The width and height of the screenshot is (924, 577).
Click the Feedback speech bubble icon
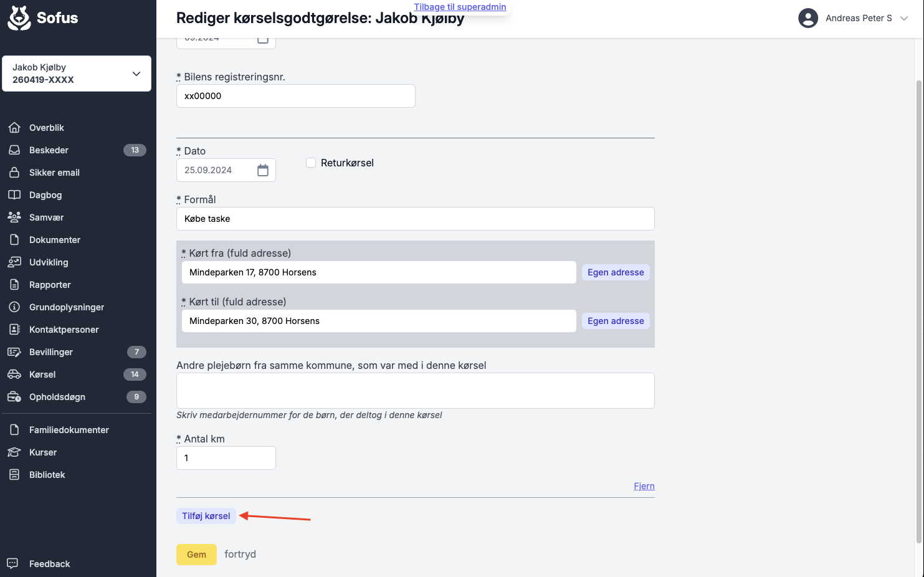12,563
